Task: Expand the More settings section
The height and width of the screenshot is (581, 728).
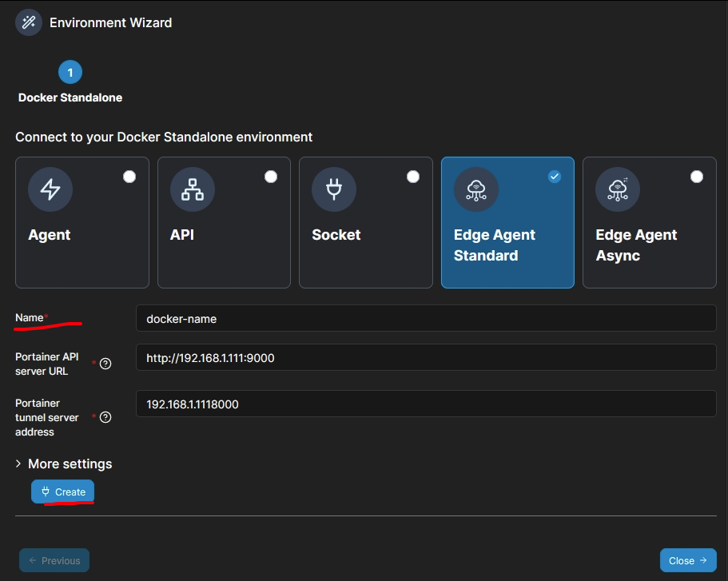Action: [64, 464]
